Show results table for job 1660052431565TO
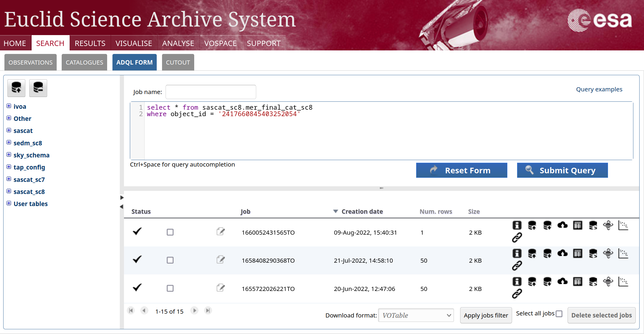 pos(578,225)
